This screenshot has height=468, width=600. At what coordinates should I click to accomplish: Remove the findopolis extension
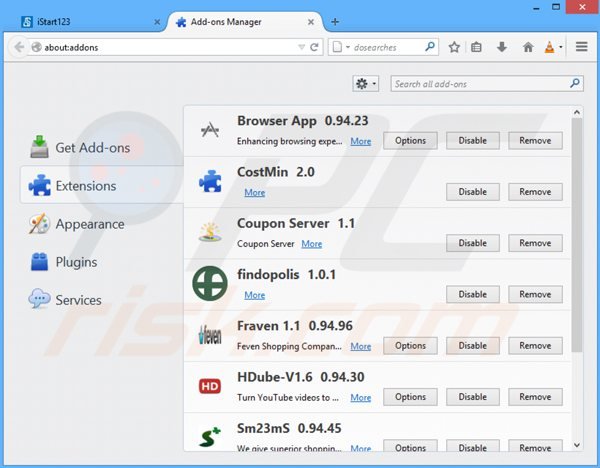pos(535,294)
